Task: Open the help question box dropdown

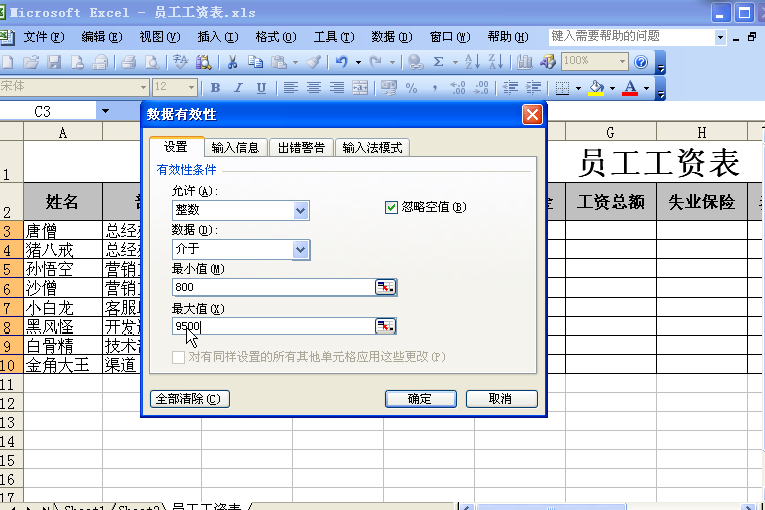Action: pos(720,37)
